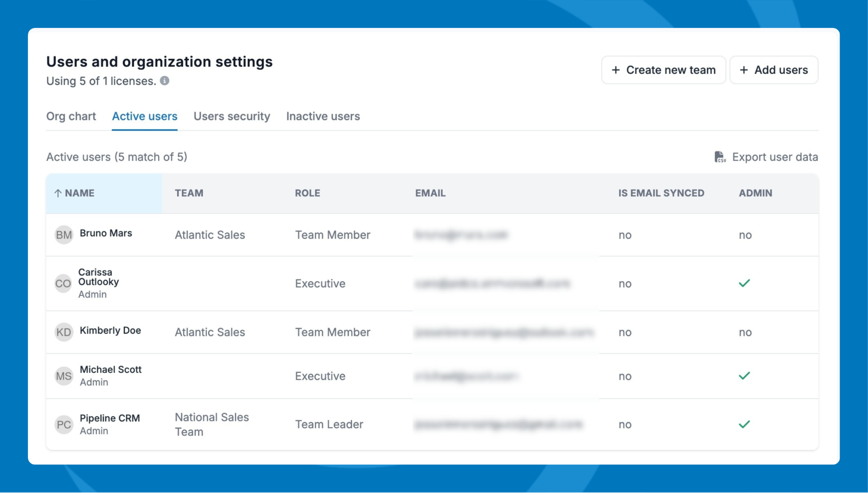Click admin checkmark for Carissa Outlooky
The width and height of the screenshot is (868, 493).
tap(744, 283)
